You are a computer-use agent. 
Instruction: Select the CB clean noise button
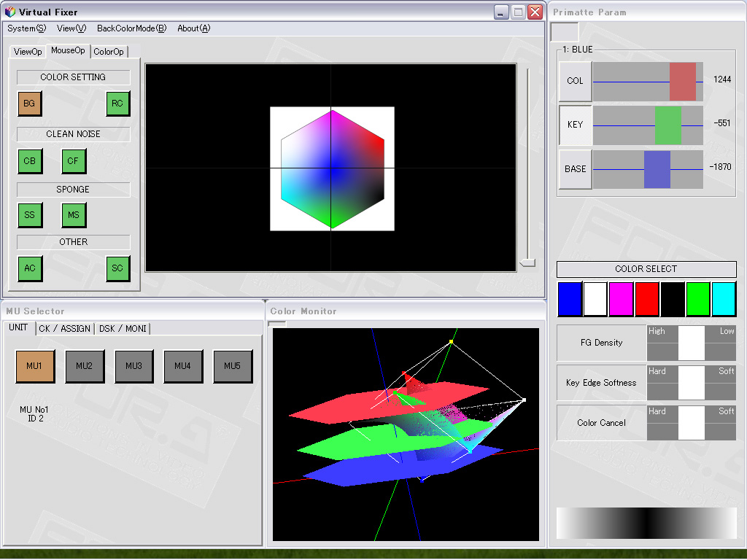[x=29, y=160]
